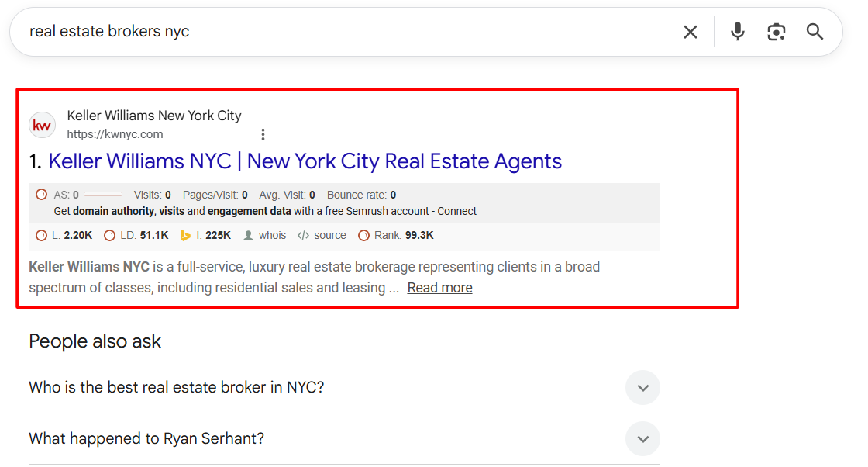The width and height of the screenshot is (868, 467).
Task: Start voice search with the microphone icon
Action: coord(737,32)
